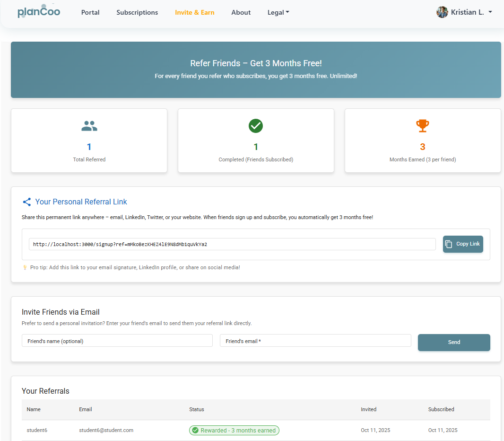The width and height of the screenshot is (504, 441).
Task: Click Kristian L. profile avatar
Action: (x=442, y=12)
